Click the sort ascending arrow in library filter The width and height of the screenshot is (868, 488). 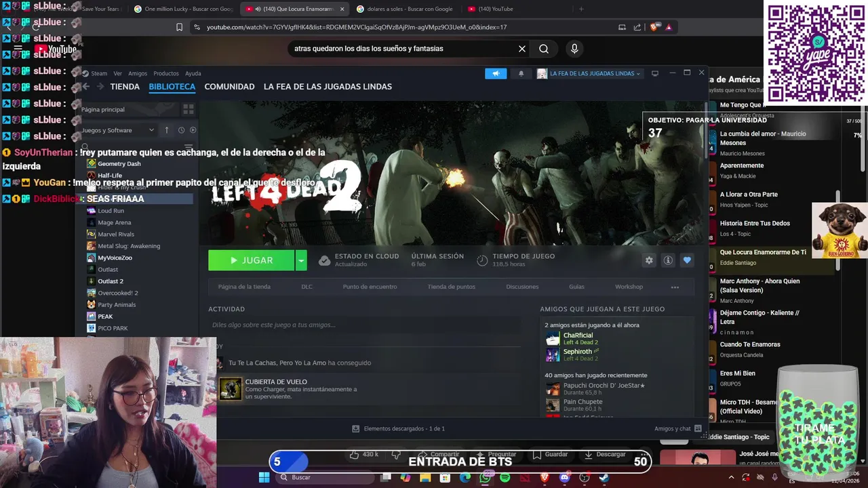[x=167, y=130]
